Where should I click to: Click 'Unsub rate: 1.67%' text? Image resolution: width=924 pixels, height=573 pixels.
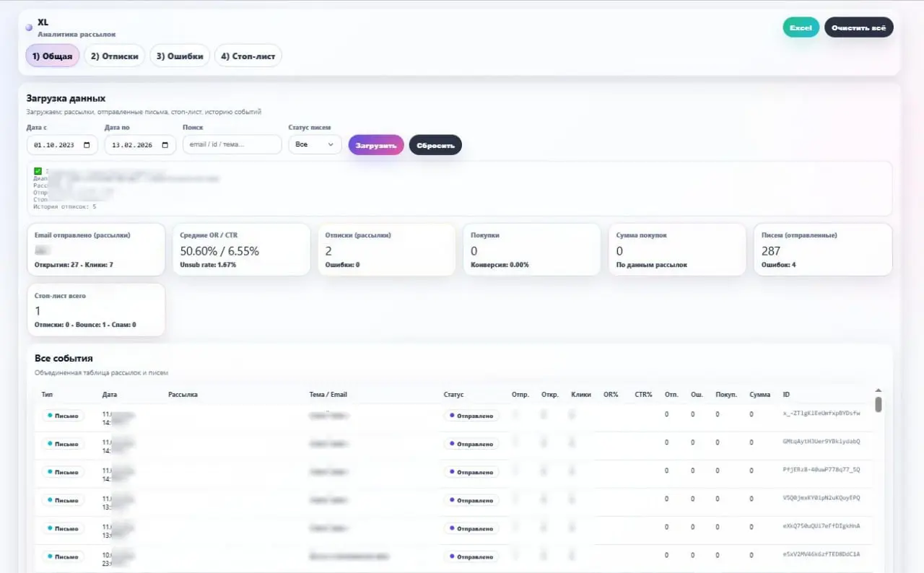[x=208, y=265]
